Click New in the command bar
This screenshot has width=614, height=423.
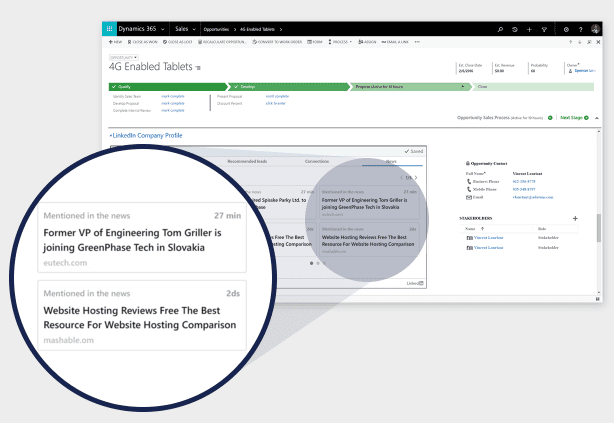pos(116,42)
